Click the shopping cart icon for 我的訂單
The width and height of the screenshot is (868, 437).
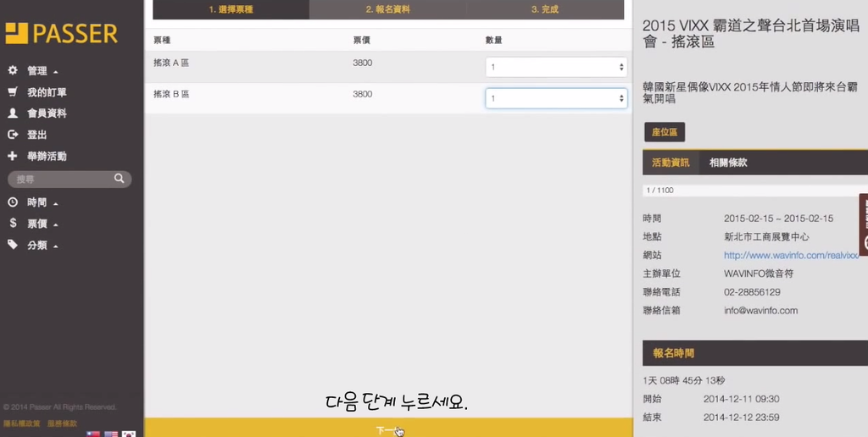tap(13, 91)
